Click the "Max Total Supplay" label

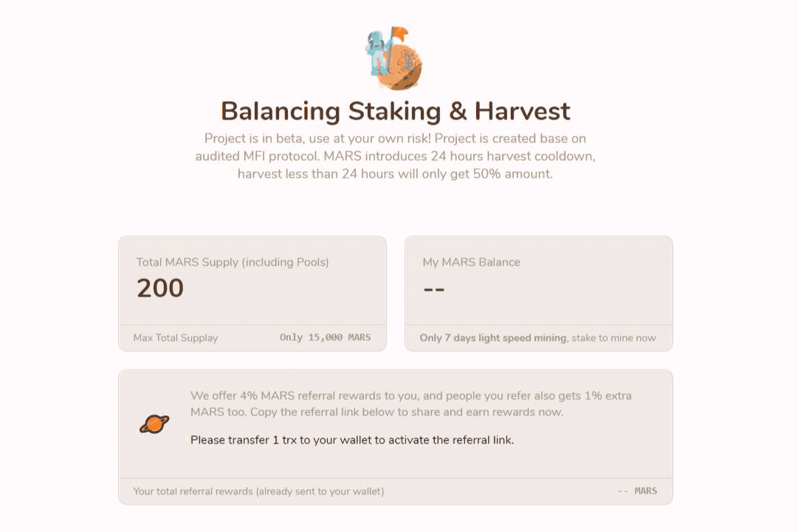pyautogui.click(x=176, y=338)
